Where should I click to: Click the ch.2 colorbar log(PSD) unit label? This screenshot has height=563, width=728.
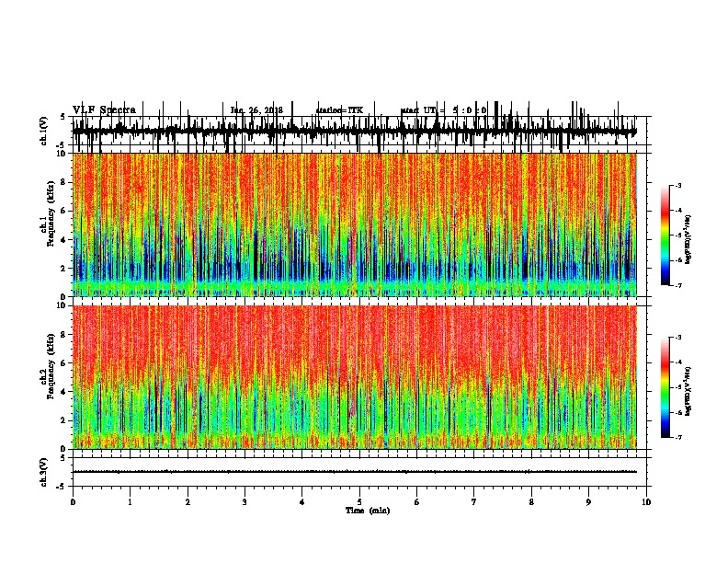[688, 391]
